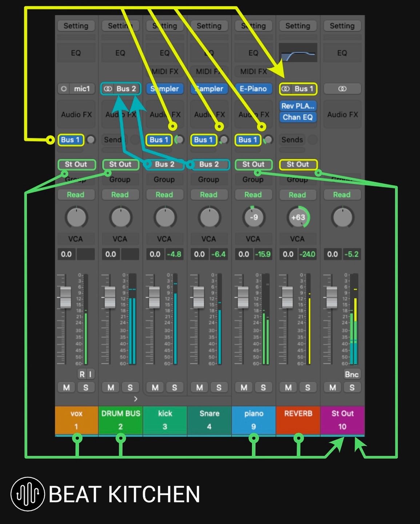The width and height of the screenshot is (420, 524).
Task: Open the Sampler instrument on the kick channel
Action: (x=164, y=88)
